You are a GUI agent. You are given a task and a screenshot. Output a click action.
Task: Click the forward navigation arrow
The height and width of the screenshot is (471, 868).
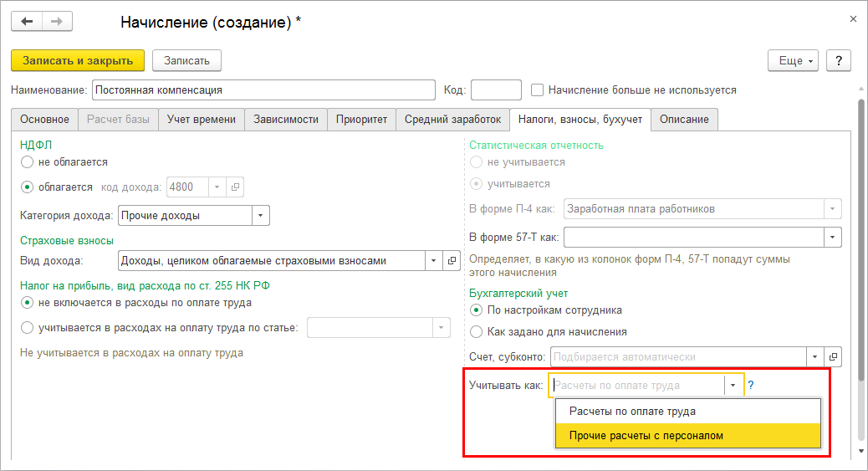[x=57, y=21]
